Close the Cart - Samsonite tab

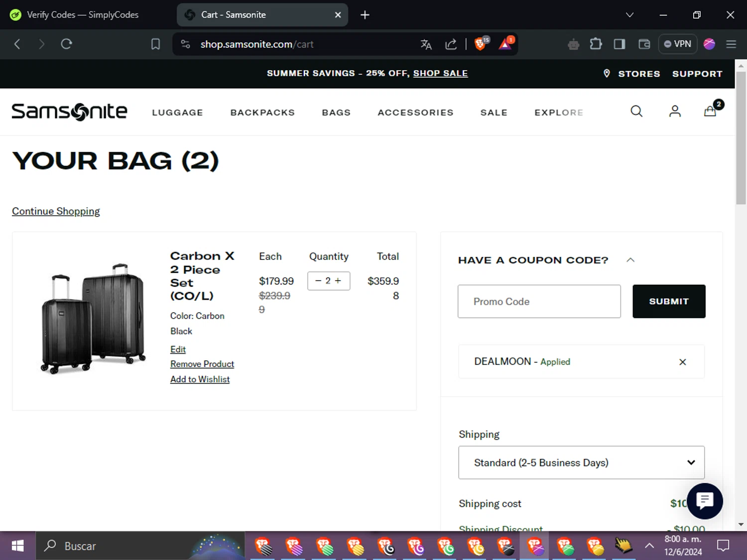[x=338, y=15]
